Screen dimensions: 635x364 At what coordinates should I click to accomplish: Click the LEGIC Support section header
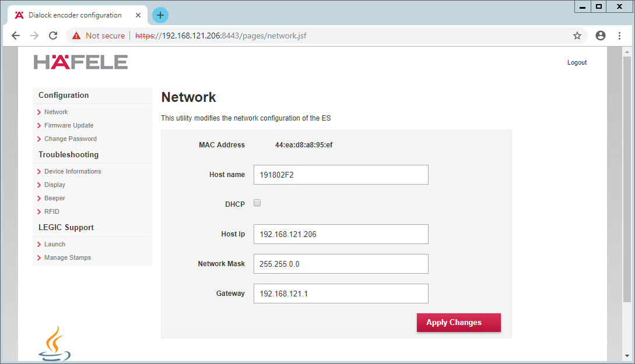66,227
